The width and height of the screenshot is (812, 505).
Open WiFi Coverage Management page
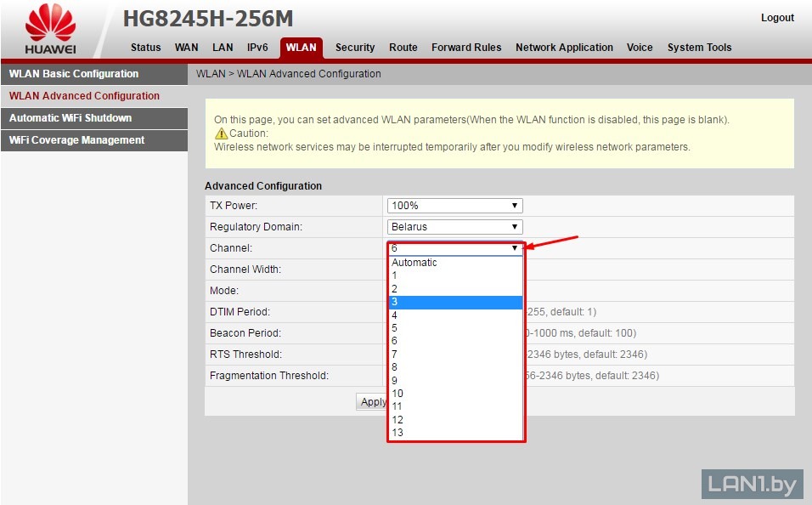coord(94,140)
